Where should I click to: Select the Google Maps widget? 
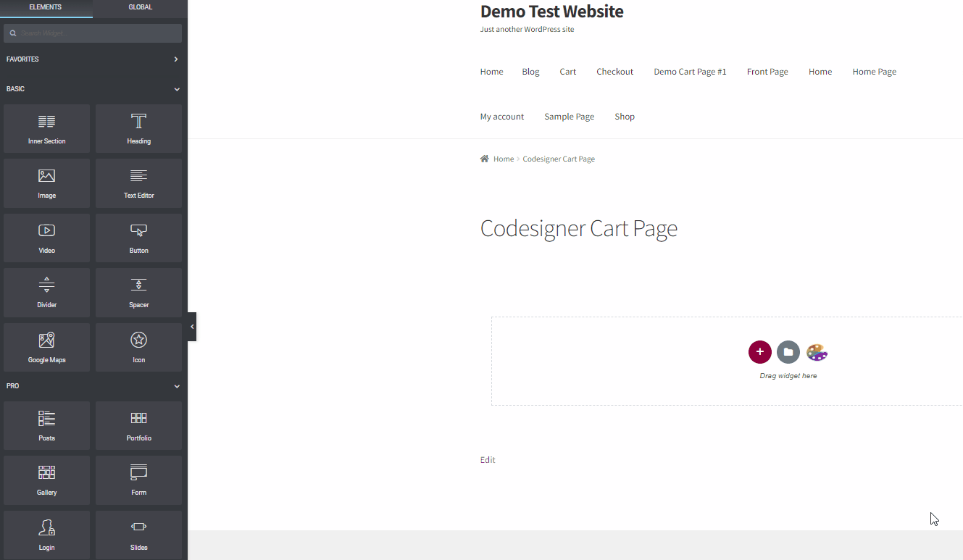[x=46, y=347]
